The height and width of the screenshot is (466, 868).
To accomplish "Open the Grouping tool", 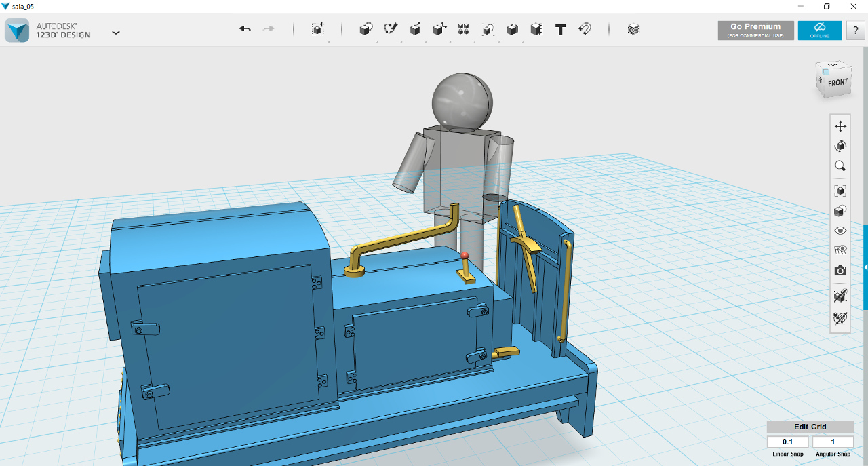I will coord(488,29).
